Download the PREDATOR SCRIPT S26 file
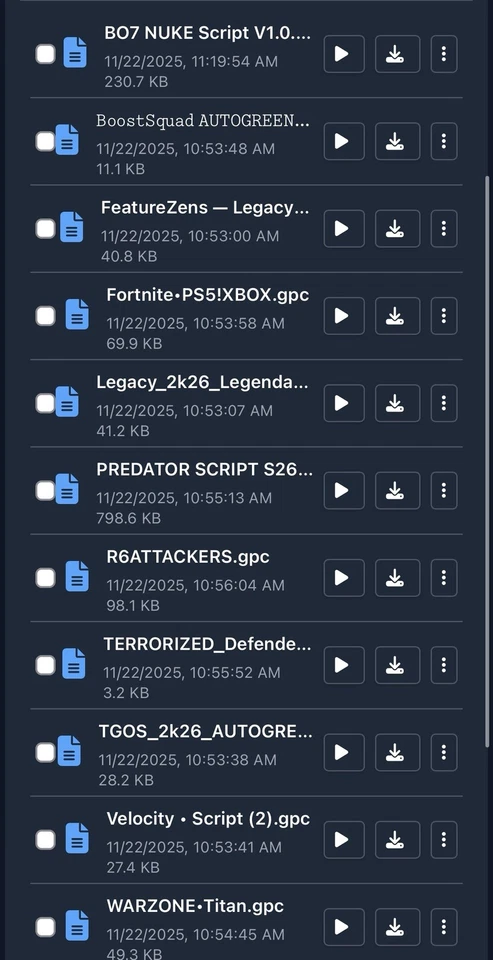This screenshot has width=493, height=960. point(397,490)
